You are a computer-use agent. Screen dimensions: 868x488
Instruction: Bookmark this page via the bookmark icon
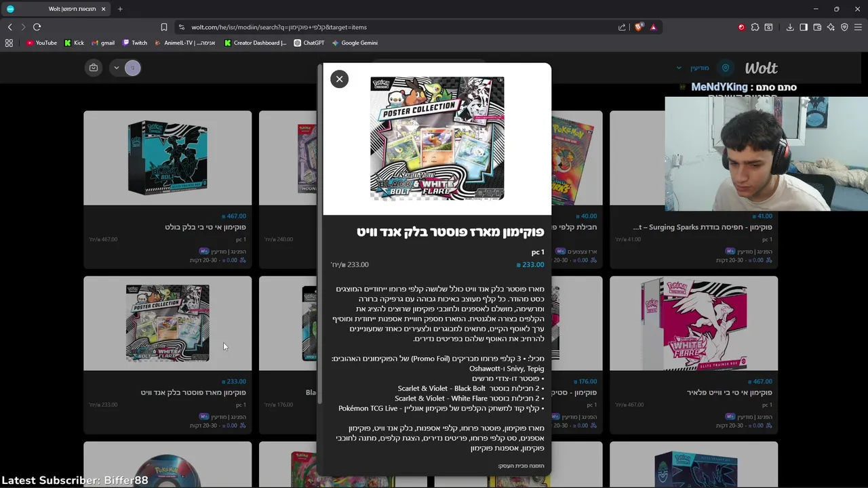[x=163, y=27]
